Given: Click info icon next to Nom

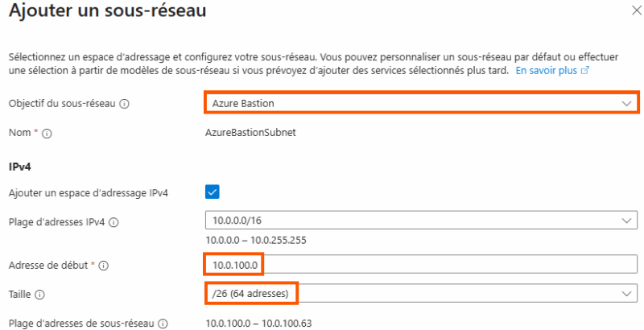Looking at the screenshot, I should click(47, 134).
